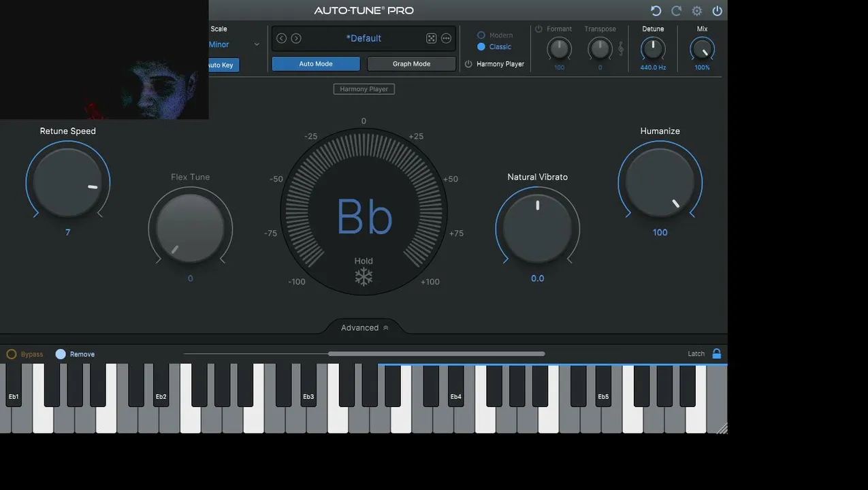Switch to Graph Mode
The height and width of the screenshot is (490, 868).
(411, 64)
